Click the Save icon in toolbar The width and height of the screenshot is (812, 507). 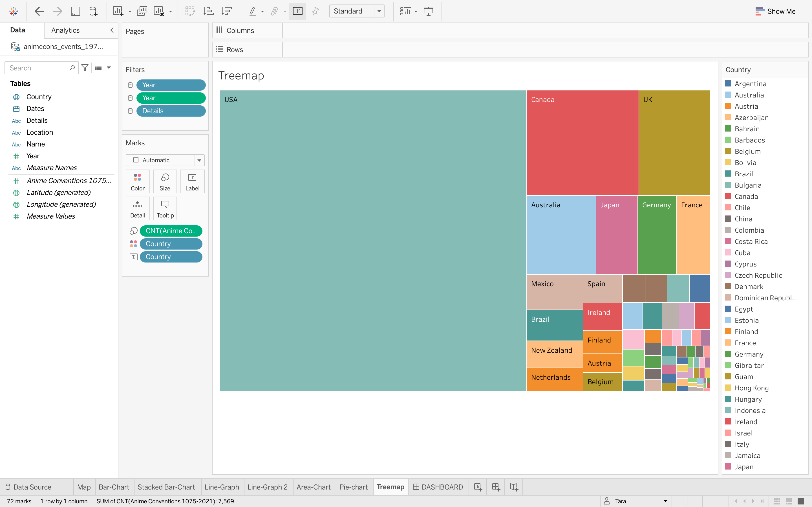tap(75, 11)
